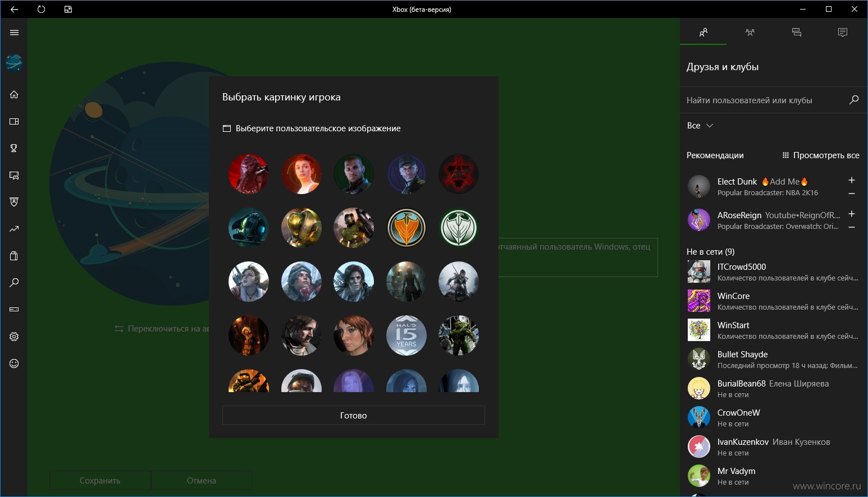Select green-white bird emblem gamerpic
This screenshot has height=497, width=868.
[x=459, y=228]
